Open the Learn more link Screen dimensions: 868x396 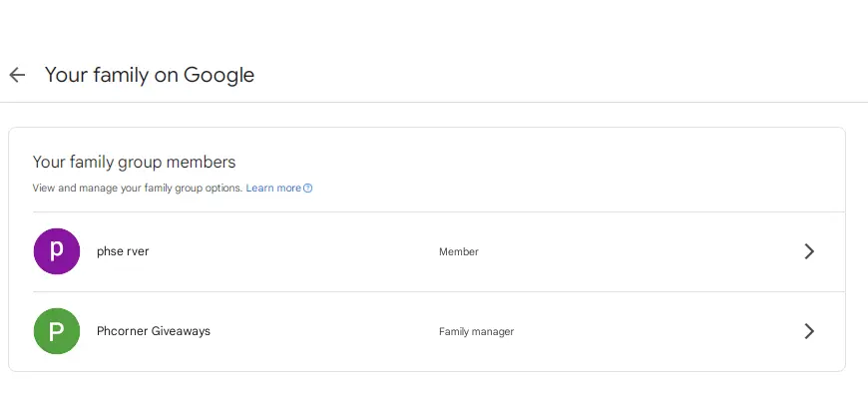pos(273,189)
